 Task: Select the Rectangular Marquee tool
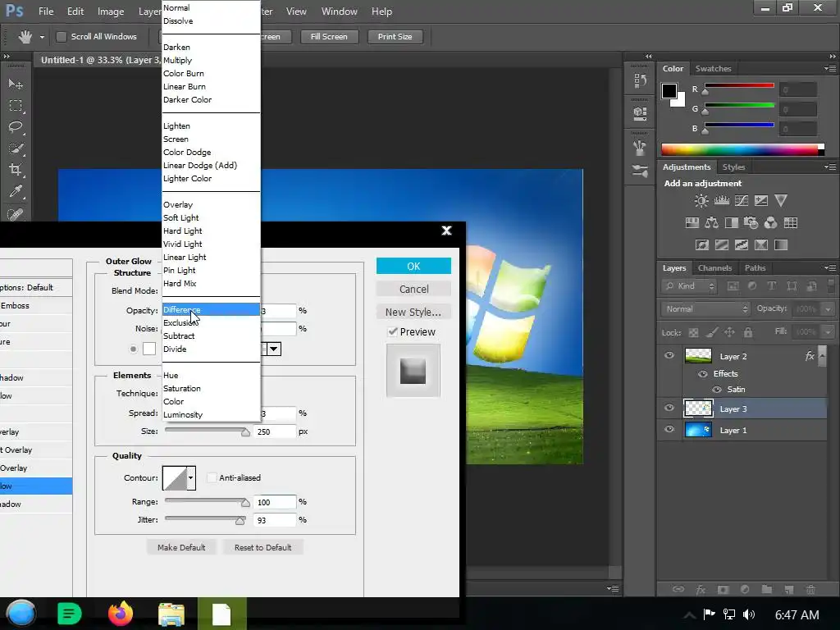(16, 106)
